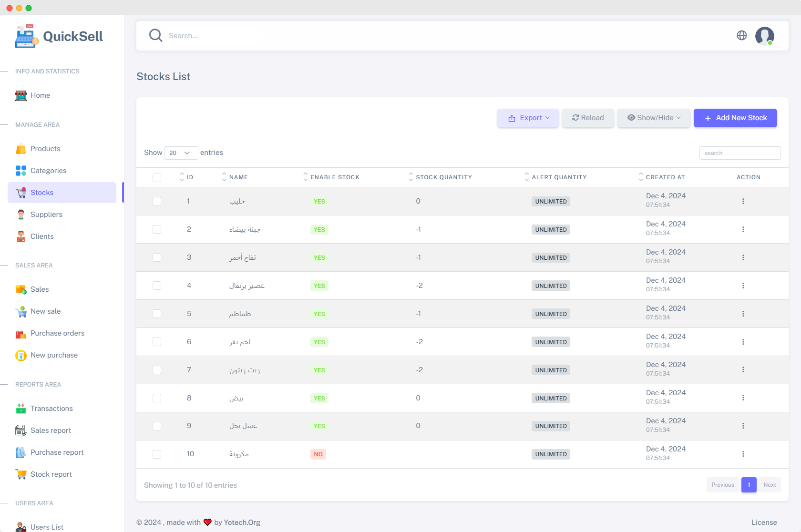
Task: Click the QuickSell cash register logo
Action: [x=27, y=36]
